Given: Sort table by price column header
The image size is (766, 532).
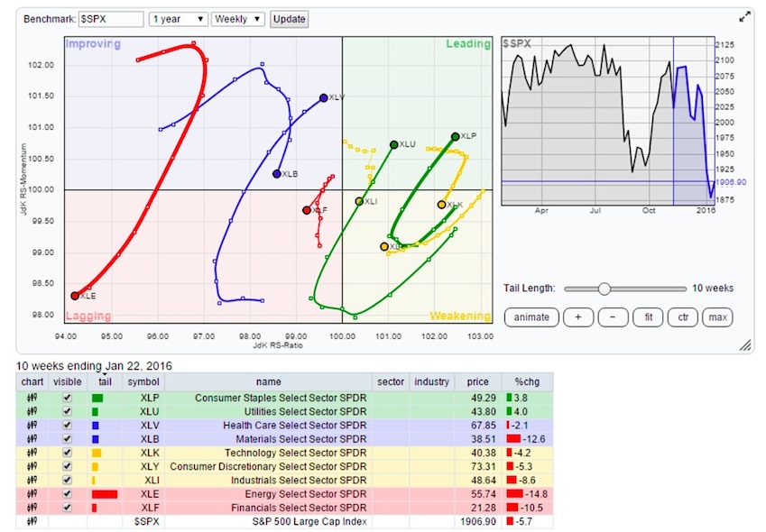Looking at the screenshot, I should pos(477,381).
